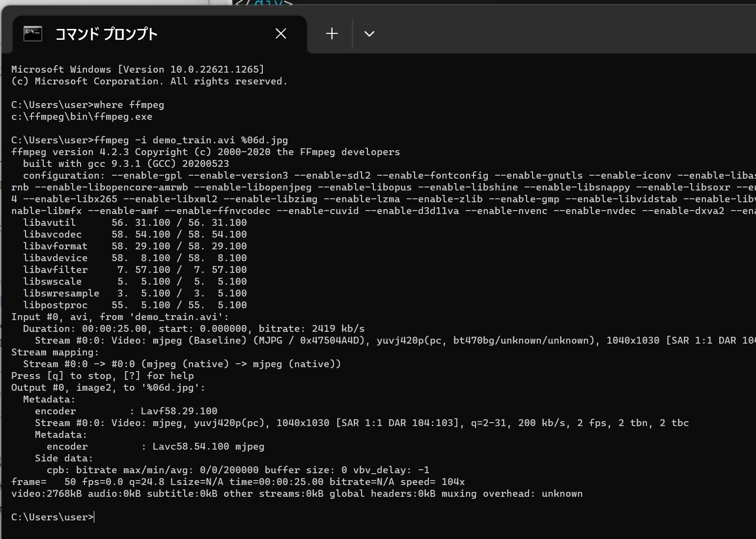Screen dimensions: 756x539
Task: Click the Microsoft Windows version line
Action: (138, 70)
